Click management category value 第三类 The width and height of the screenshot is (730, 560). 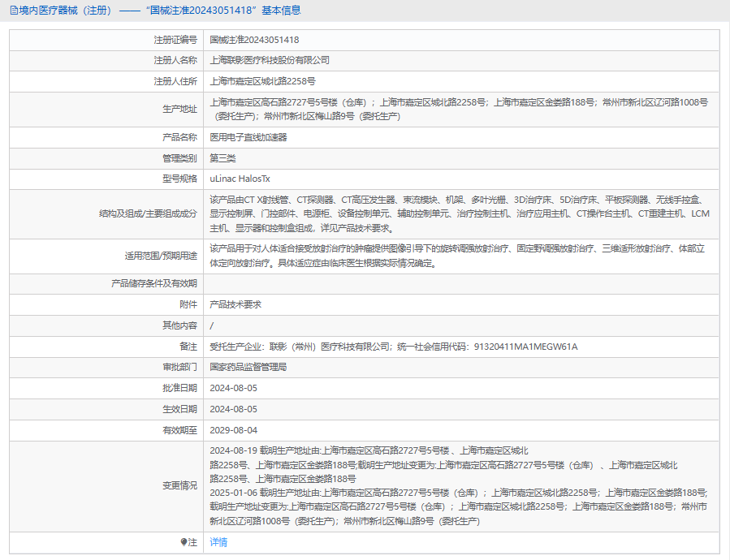point(222,158)
